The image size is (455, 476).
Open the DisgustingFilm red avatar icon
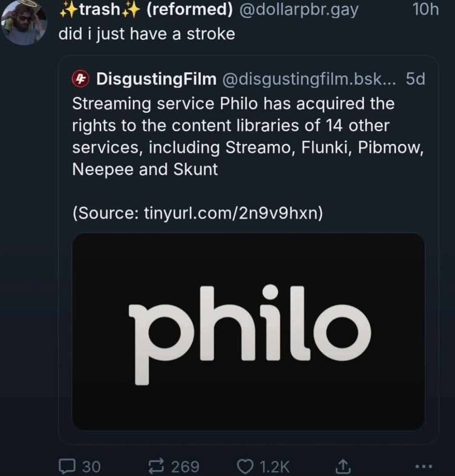click(x=80, y=79)
